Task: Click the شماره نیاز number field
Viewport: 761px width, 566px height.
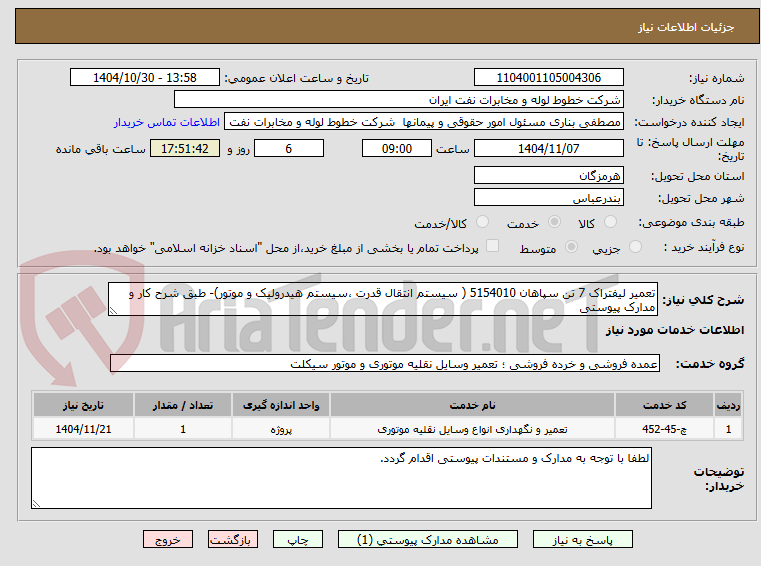Action: pos(548,77)
